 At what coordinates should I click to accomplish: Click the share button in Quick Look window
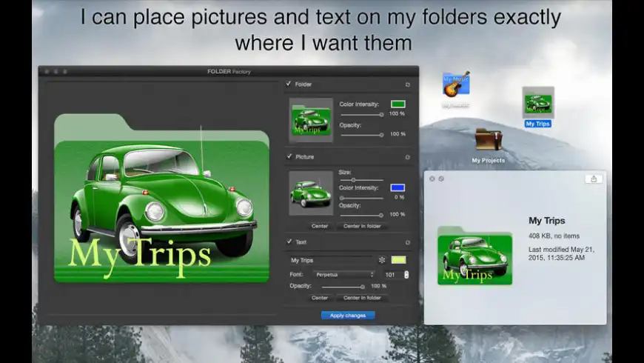click(x=594, y=179)
